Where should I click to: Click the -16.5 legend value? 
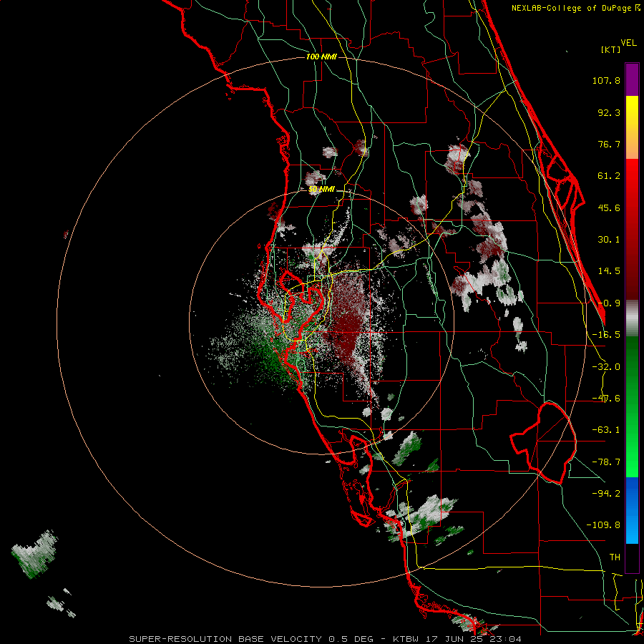[606, 335]
